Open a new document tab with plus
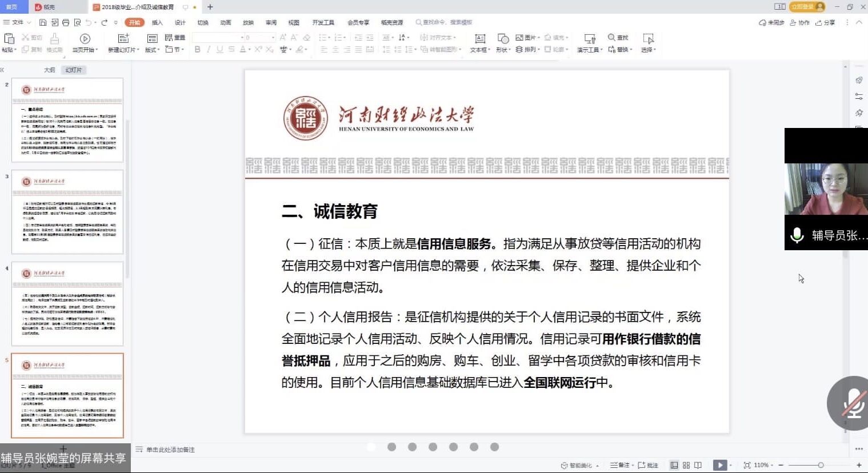 click(210, 7)
